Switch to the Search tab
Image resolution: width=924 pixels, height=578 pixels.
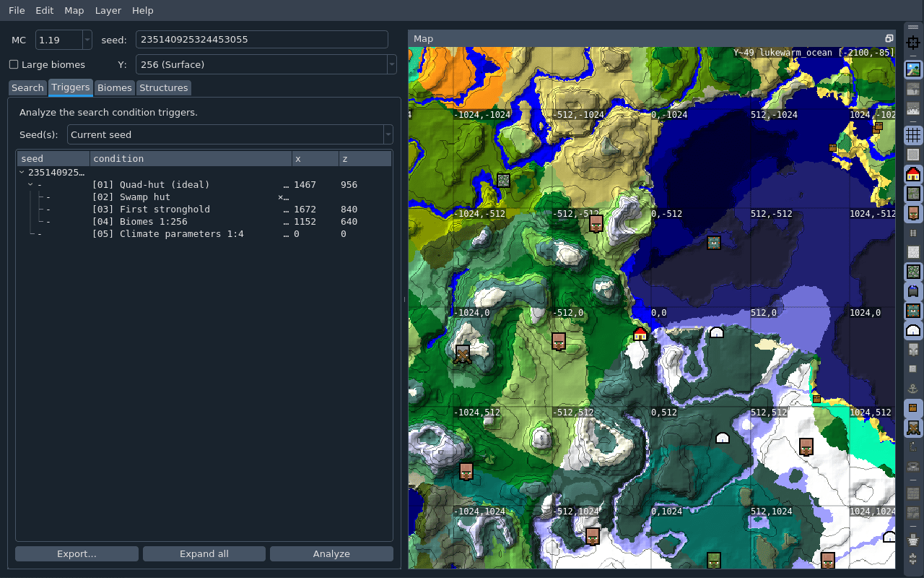point(28,87)
